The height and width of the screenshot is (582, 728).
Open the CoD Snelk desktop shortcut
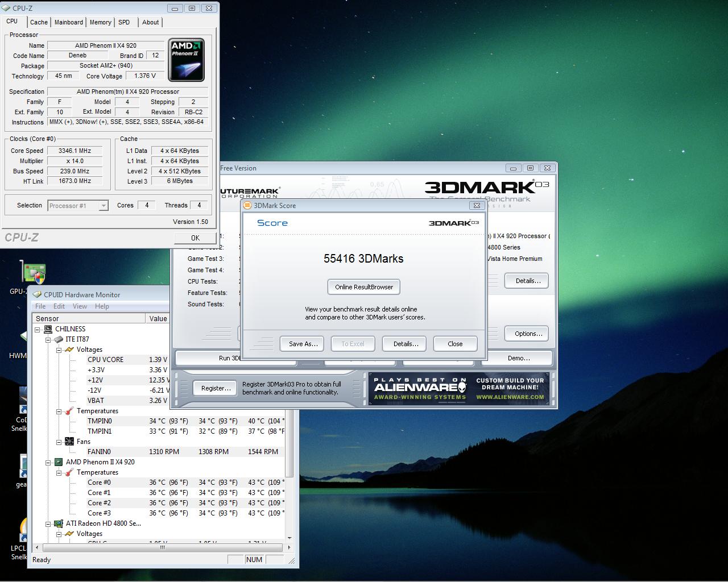click(x=23, y=401)
